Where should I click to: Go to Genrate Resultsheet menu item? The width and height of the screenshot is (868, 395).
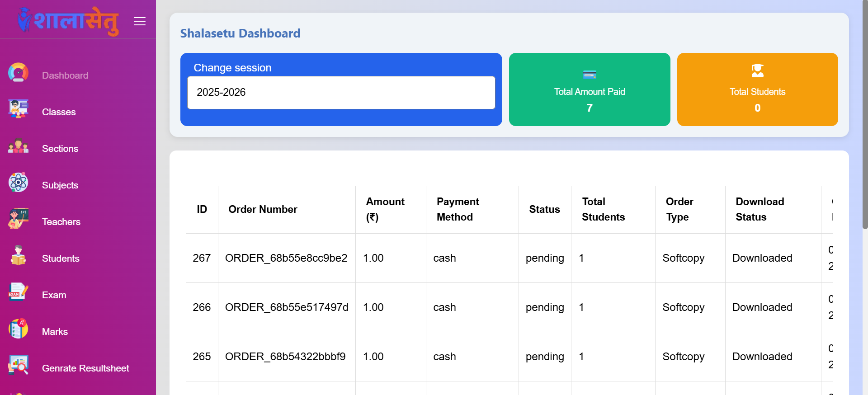(x=85, y=368)
